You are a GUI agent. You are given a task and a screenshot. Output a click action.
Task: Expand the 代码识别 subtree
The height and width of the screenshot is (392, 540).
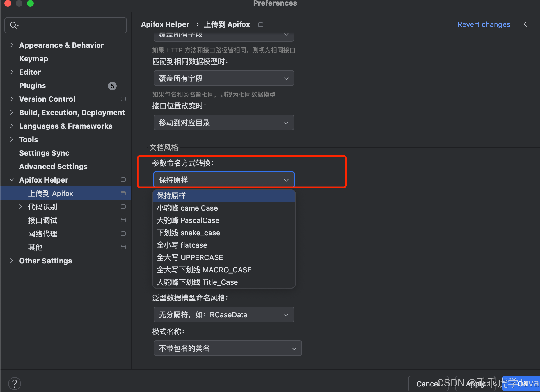pos(20,207)
